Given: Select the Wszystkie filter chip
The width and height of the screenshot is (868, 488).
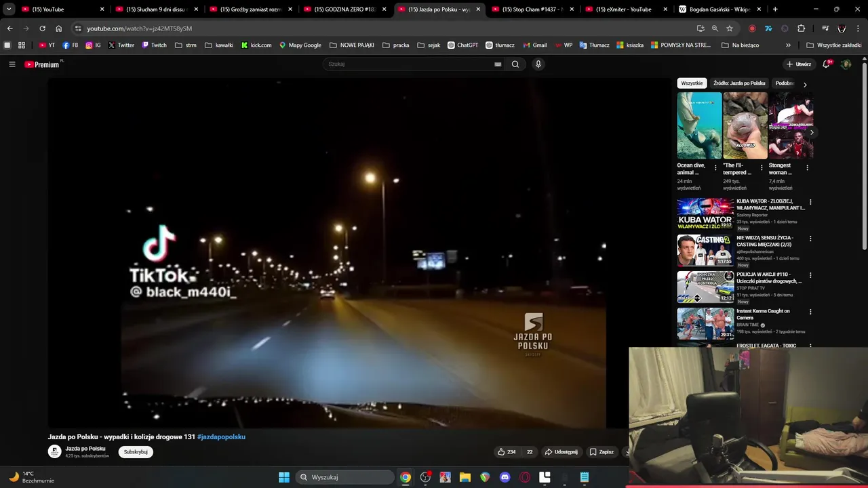Looking at the screenshot, I should (692, 83).
